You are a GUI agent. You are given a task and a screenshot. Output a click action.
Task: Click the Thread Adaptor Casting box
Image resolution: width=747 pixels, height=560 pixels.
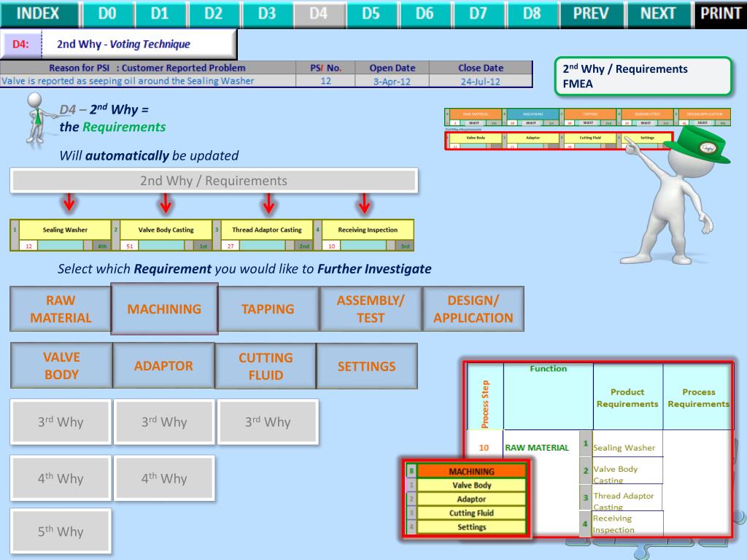tap(267, 230)
